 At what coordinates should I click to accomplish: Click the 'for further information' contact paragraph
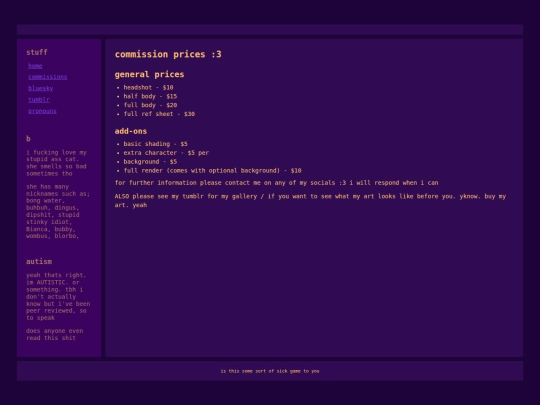(x=277, y=183)
